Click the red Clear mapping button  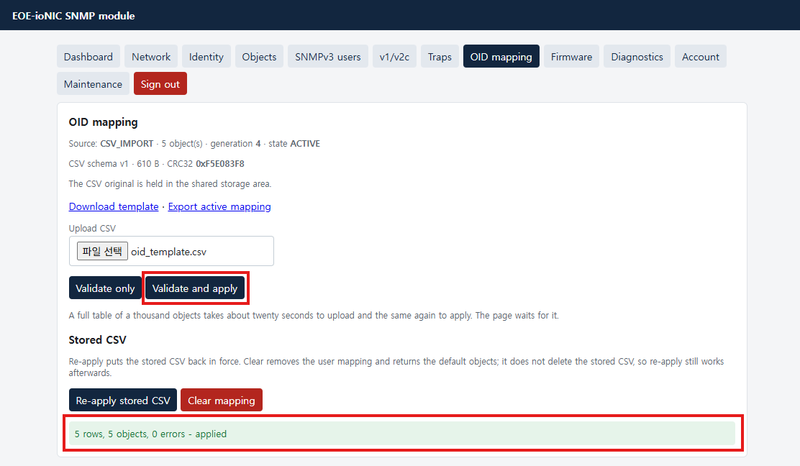point(221,400)
